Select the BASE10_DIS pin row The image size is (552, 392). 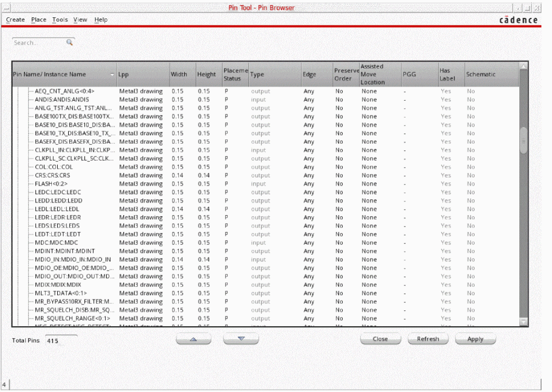265,125
